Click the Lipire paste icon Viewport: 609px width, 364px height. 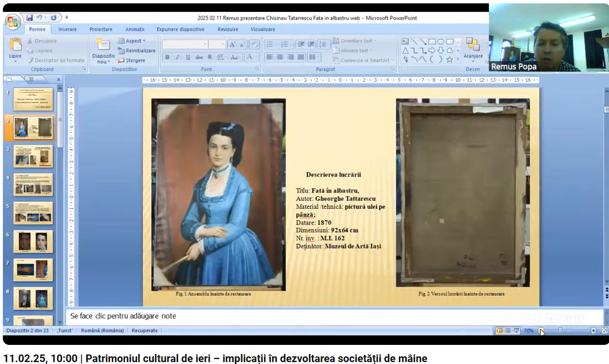tap(15, 45)
